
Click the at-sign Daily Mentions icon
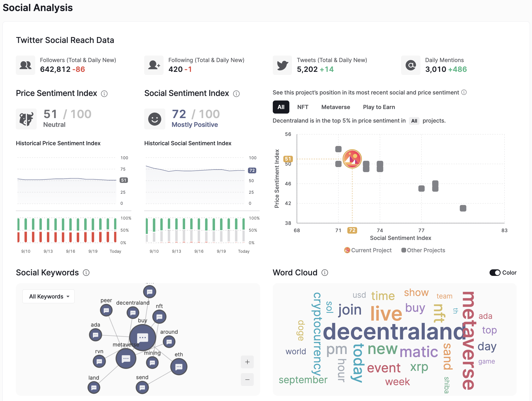[411, 65]
